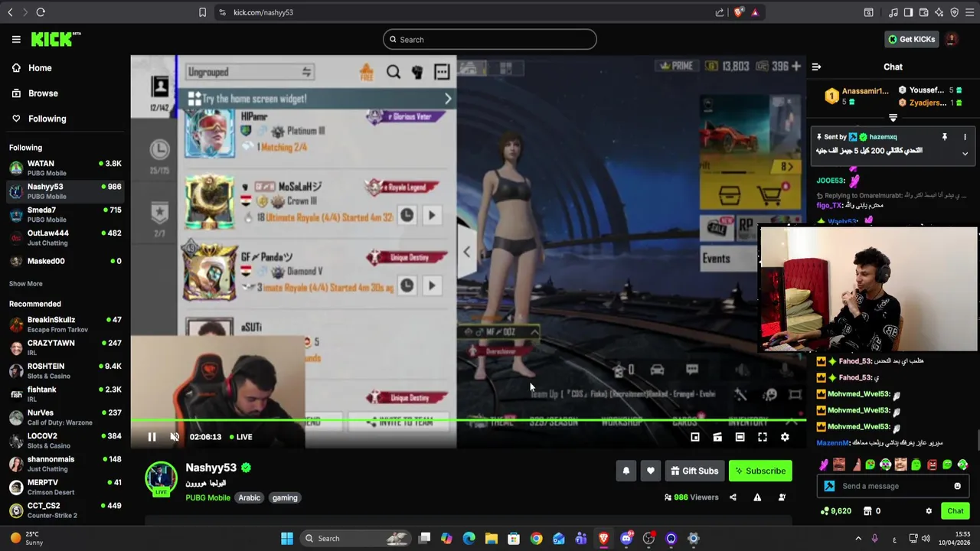Toggle the notification bell for Nashyy53

coord(626,471)
